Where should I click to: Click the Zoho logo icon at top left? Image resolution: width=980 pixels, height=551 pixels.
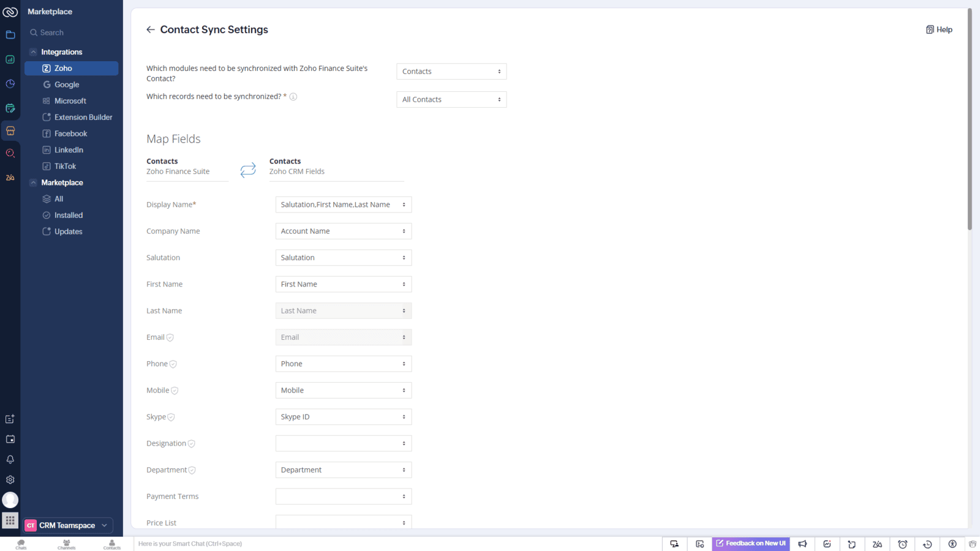[10, 11]
